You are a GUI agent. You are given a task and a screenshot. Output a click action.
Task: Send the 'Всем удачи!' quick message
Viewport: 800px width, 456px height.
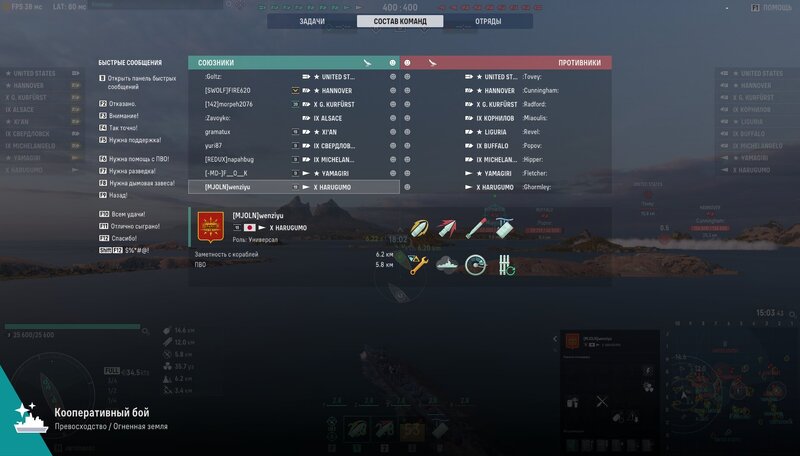point(122,214)
